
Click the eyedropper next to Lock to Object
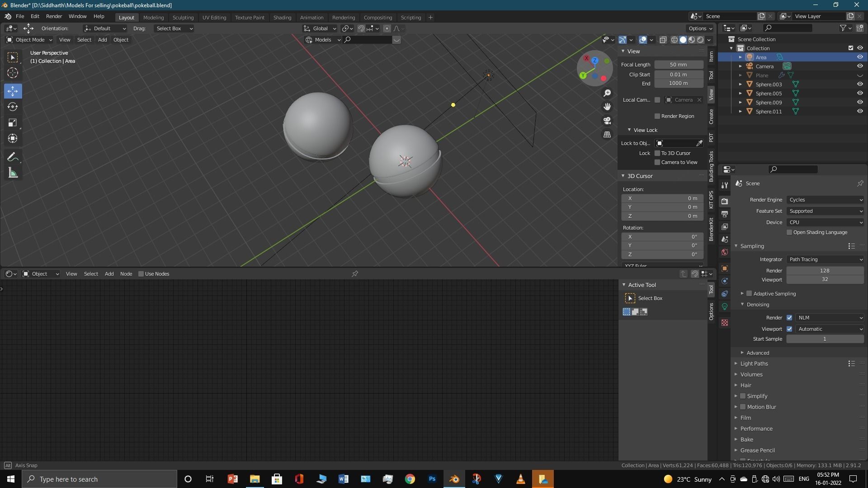point(699,143)
